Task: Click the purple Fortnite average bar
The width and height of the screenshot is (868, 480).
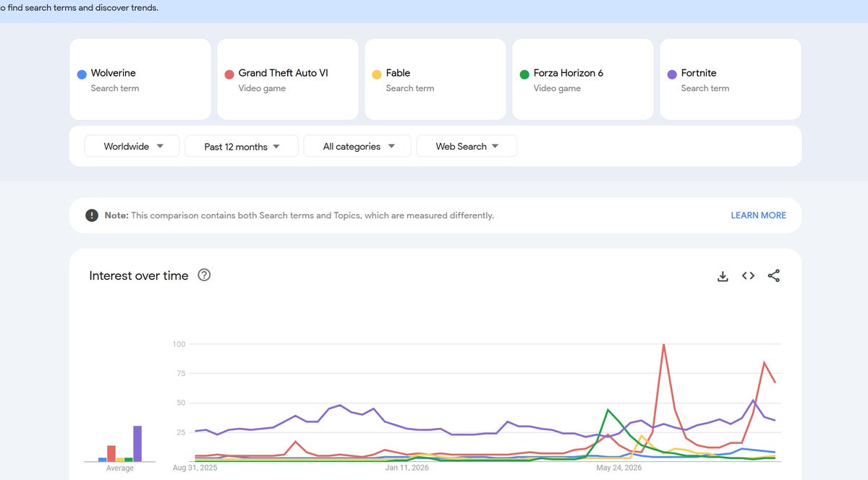Action: [x=137, y=443]
